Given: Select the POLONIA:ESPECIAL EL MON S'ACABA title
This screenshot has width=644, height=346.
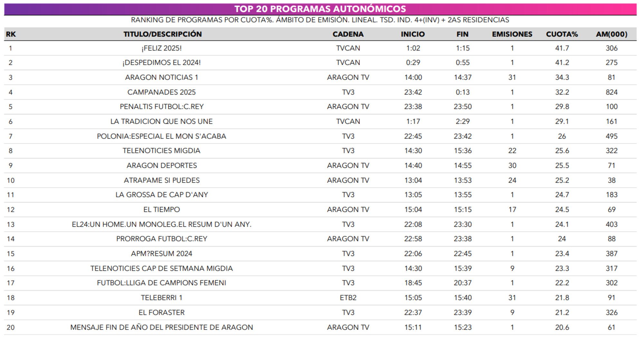Looking at the screenshot, I should click(162, 136).
